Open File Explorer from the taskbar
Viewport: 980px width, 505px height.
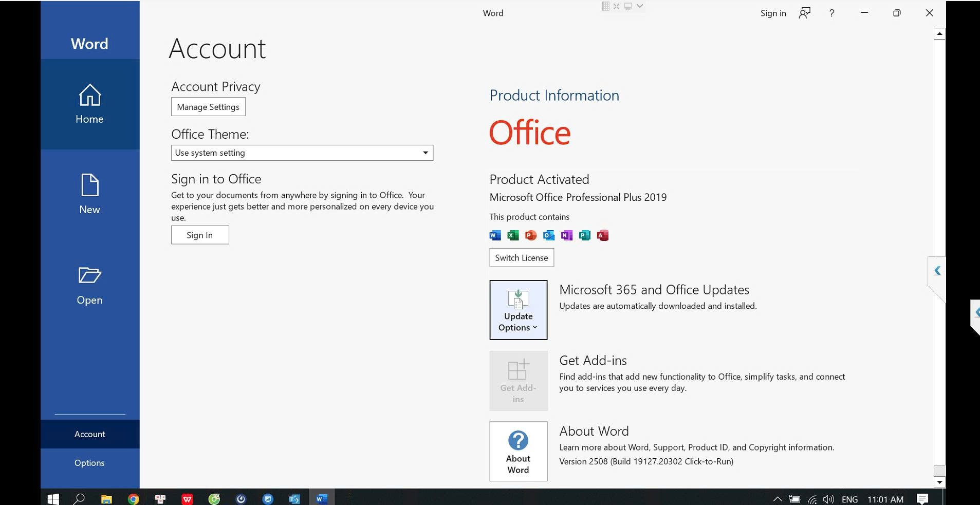(x=106, y=499)
